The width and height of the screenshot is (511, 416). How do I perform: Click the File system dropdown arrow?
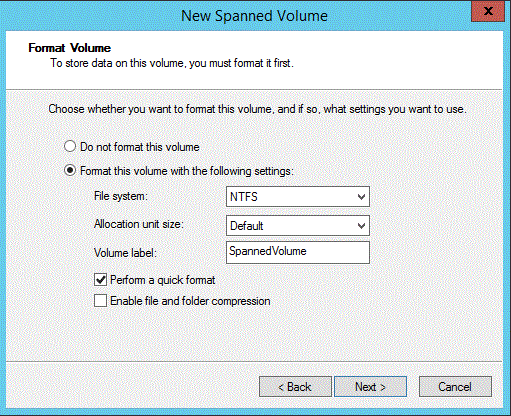361,197
